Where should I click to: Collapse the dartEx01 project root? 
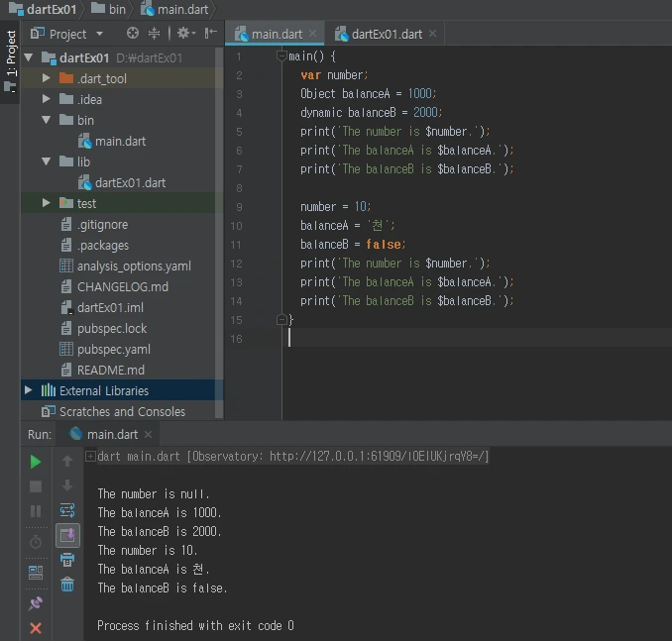[x=29, y=57]
